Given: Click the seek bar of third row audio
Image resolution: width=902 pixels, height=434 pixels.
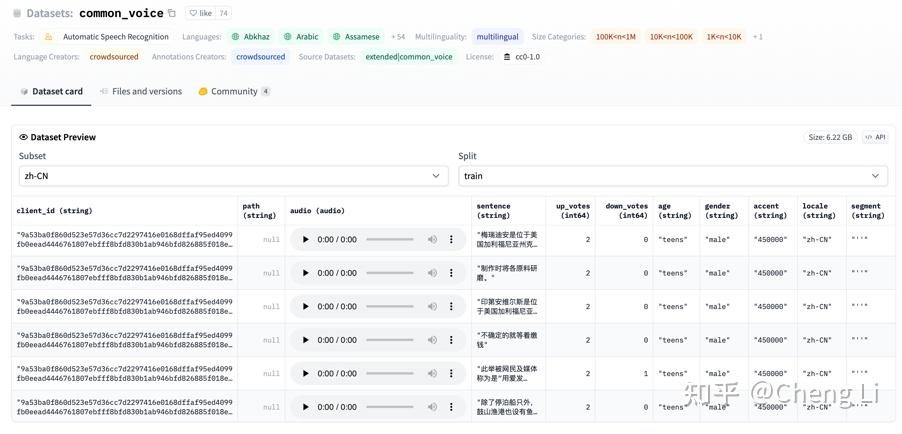Looking at the screenshot, I should 389,307.
